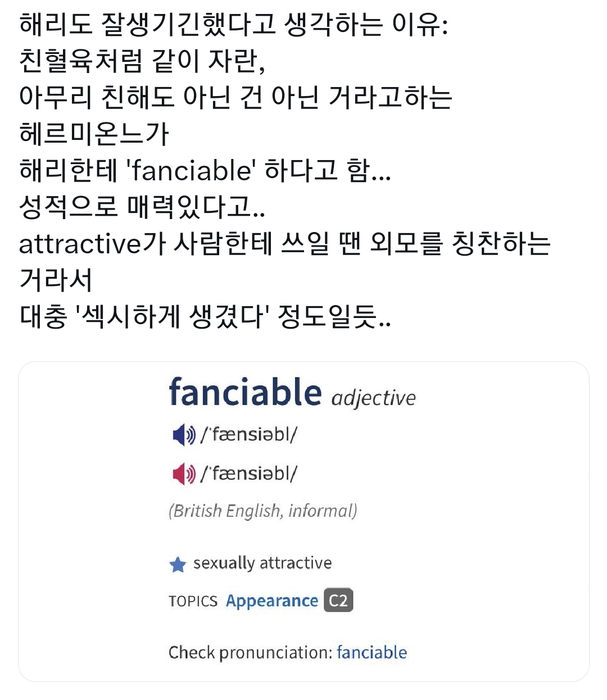Click the C2 level badge
This screenshot has width=607, height=700.
click(338, 601)
